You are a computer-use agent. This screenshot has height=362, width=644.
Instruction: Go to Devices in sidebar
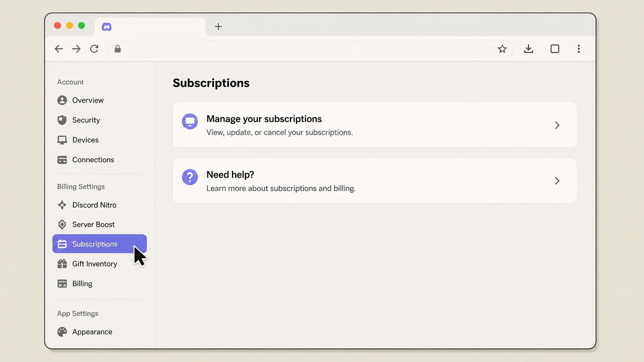coord(99,140)
